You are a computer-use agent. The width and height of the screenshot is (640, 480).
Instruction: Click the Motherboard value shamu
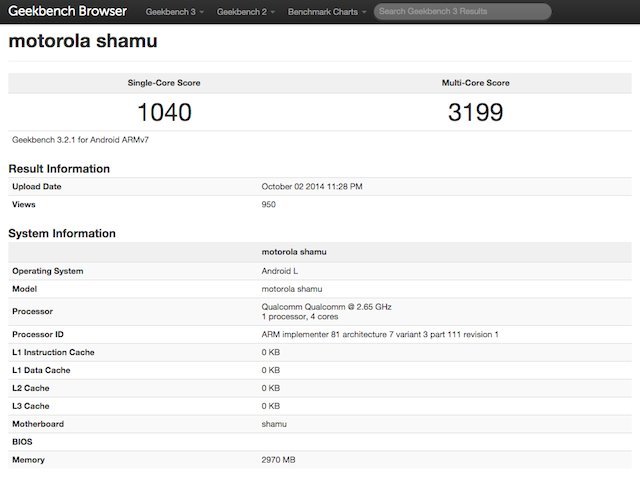pyautogui.click(x=274, y=424)
